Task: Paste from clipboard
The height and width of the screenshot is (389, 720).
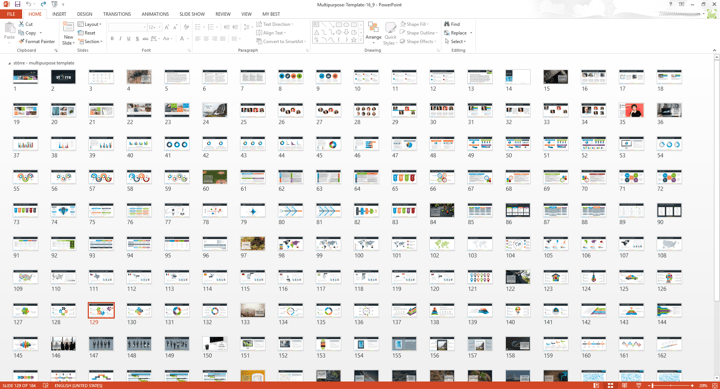Action: pos(9,32)
